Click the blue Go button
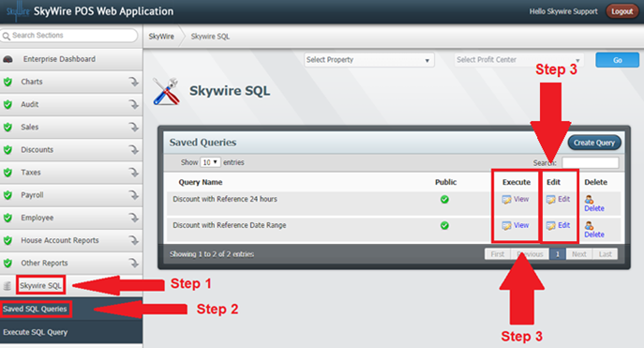The width and height of the screenshot is (644, 348). [618, 60]
